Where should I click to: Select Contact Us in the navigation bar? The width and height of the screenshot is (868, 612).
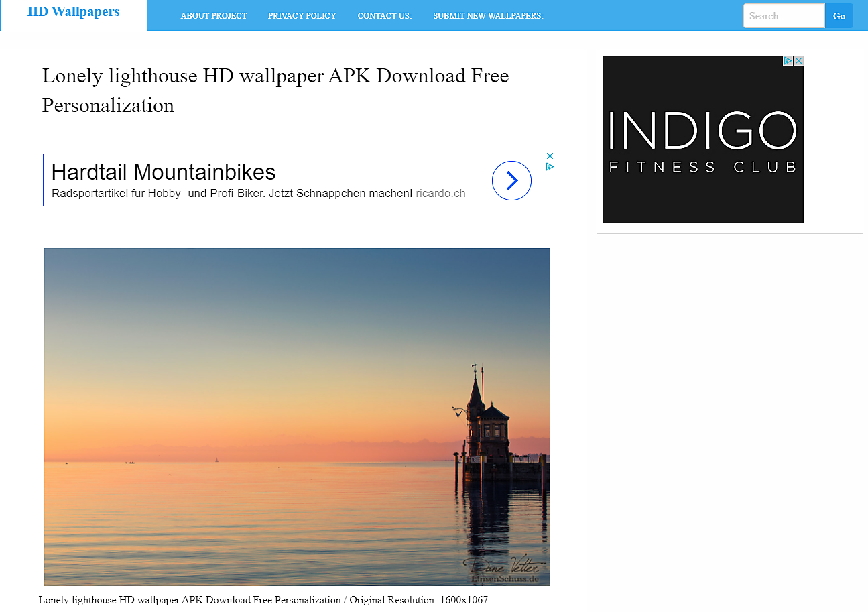(x=385, y=16)
